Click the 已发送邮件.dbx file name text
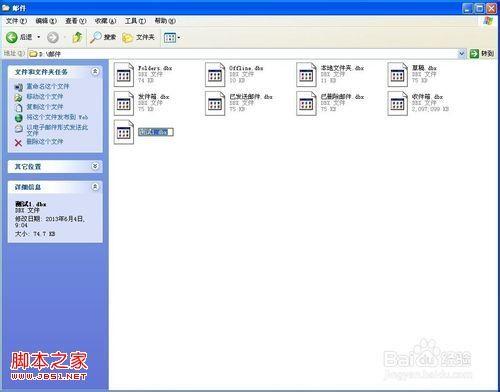The height and width of the screenshot is (392, 500). pos(251,97)
